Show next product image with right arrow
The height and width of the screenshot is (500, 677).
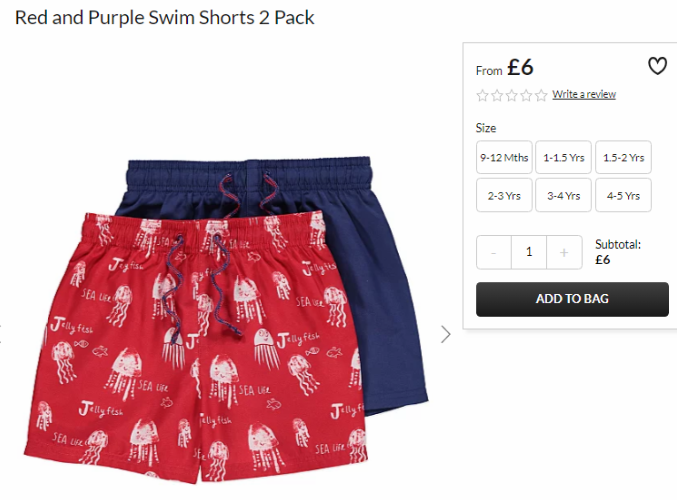[446, 334]
